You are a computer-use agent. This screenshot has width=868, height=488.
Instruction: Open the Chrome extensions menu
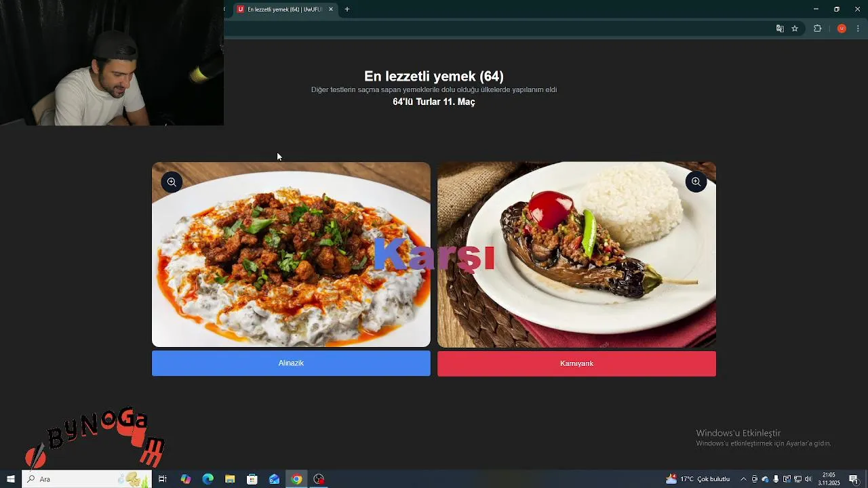coord(817,28)
